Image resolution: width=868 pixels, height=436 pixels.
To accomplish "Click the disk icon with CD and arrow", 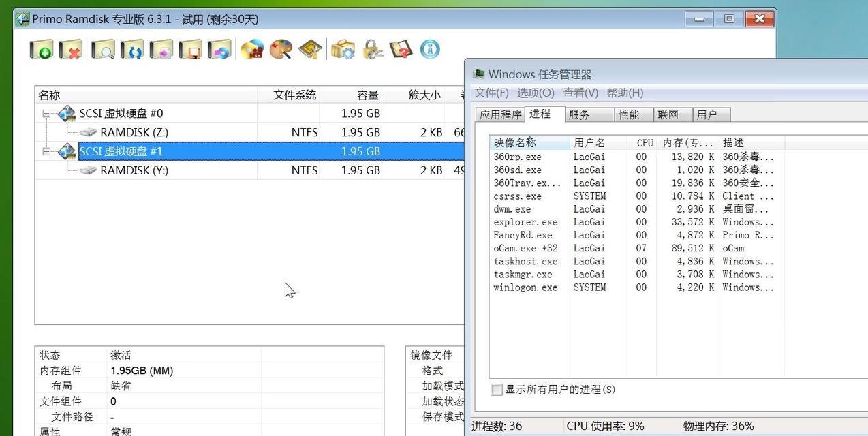I will tap(219, 49).
